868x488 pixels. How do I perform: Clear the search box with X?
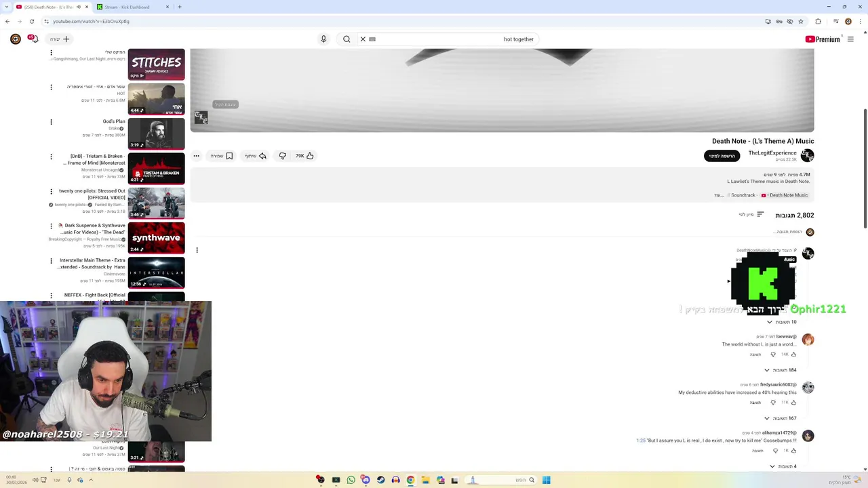point(363,39)
